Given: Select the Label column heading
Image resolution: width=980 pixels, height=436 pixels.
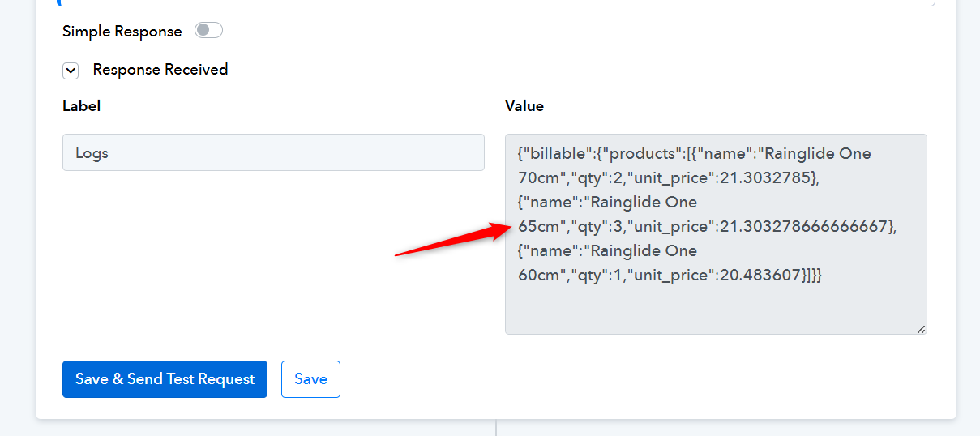Looking at the screenshot, I should tap(82, 106).
